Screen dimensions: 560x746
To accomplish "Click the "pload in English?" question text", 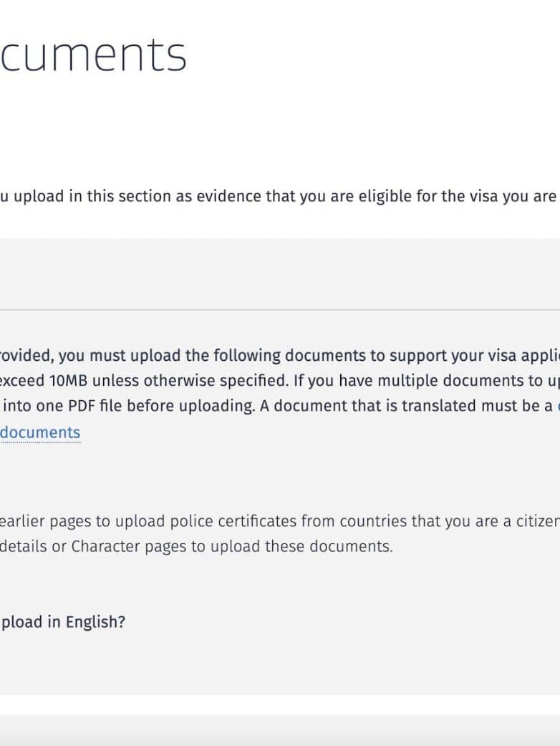I will click(x=63, y=622).
